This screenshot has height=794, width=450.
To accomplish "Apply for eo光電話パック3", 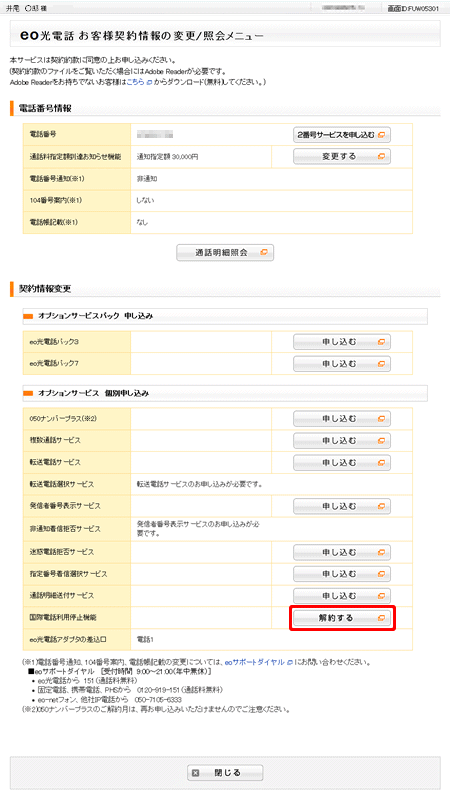I will tap(342, 342).
